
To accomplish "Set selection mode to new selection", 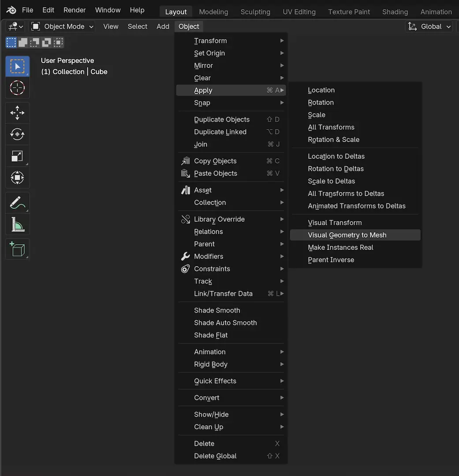I will (x=11, y=42).
